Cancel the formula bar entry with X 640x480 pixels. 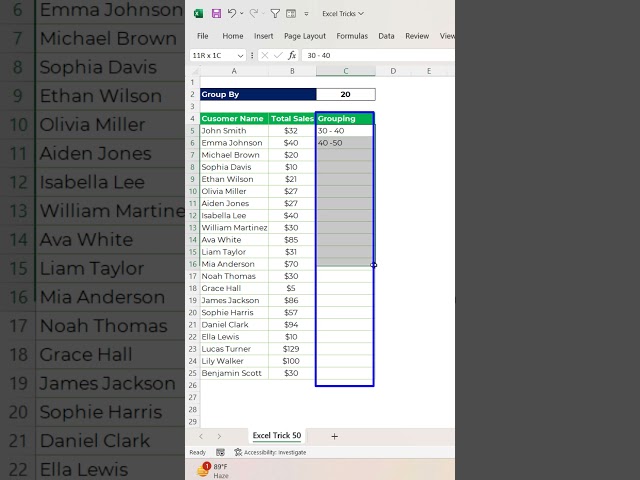[x=264, y=55]
